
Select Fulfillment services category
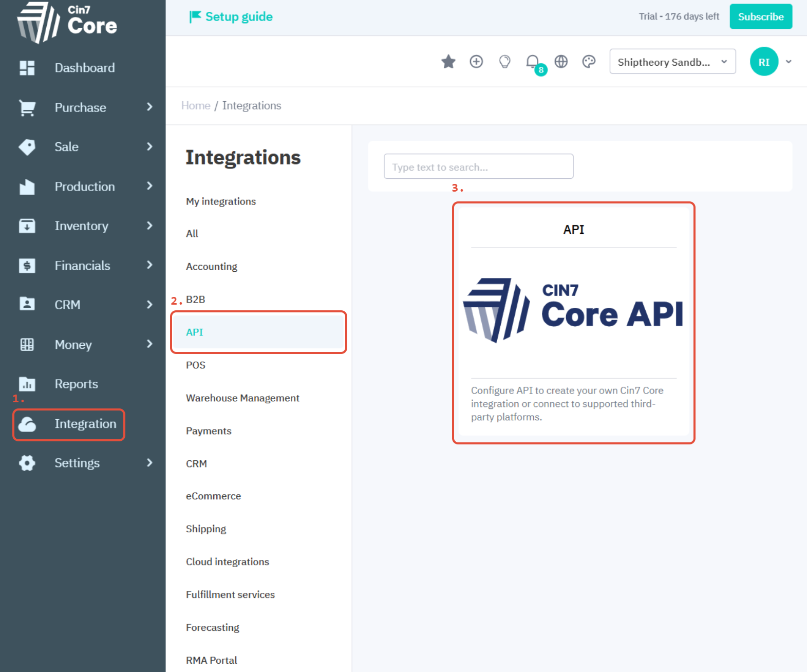coord(230,595)
